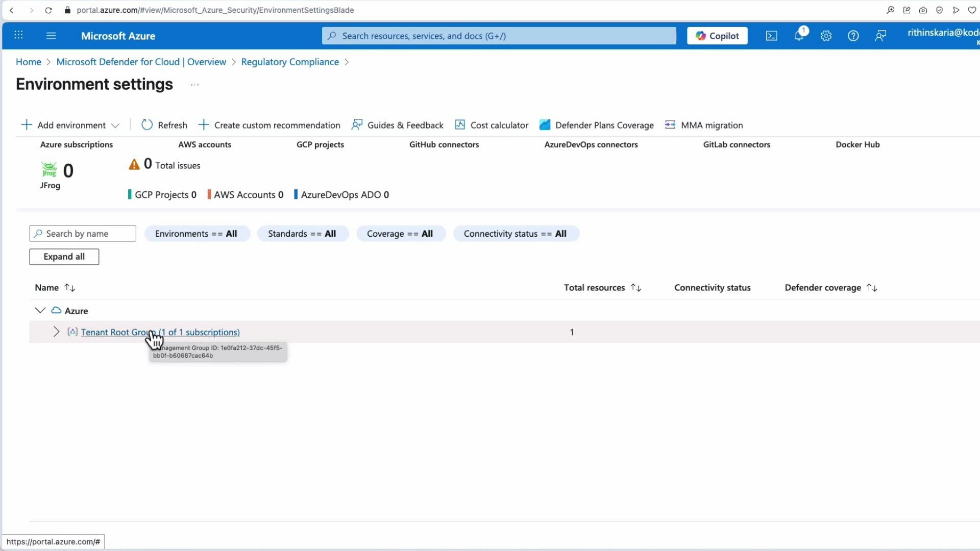Click the portal hamburger menu
Screen dimensions: 980x551
51,36
